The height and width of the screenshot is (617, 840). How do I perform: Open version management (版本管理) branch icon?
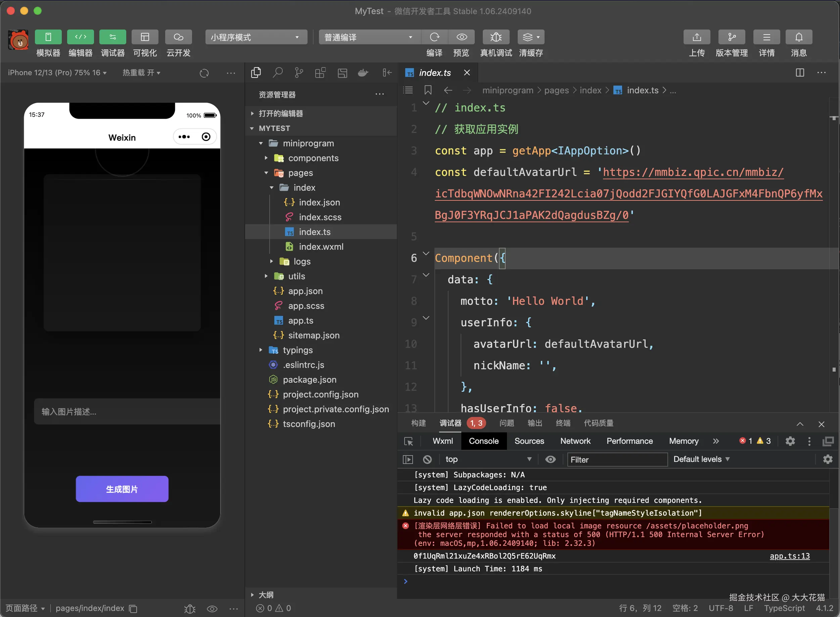[x=731, y=37]
